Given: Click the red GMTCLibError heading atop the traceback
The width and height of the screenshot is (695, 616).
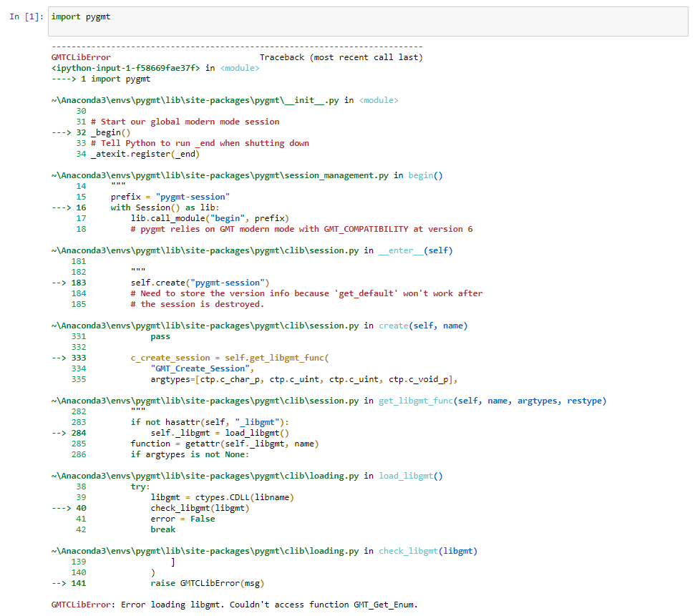Looking at the screenshot, I should coord(81,57).
